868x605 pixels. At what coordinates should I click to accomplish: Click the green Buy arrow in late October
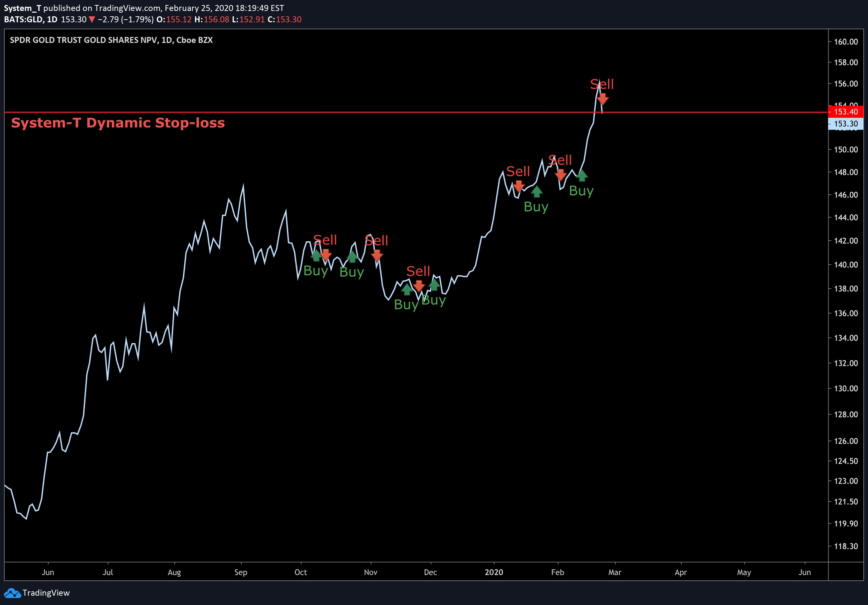click(x=352, y=257)
